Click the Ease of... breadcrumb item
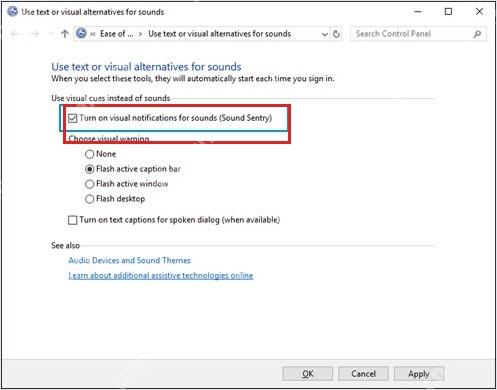497x390 pixels. [x=116, y=34]
